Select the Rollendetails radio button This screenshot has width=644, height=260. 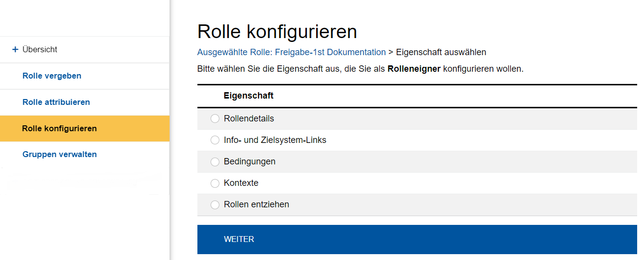[x=215, y=119]
